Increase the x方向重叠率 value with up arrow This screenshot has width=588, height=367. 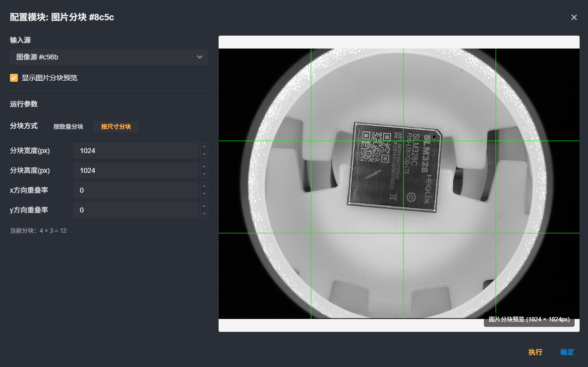pos(204,187)
